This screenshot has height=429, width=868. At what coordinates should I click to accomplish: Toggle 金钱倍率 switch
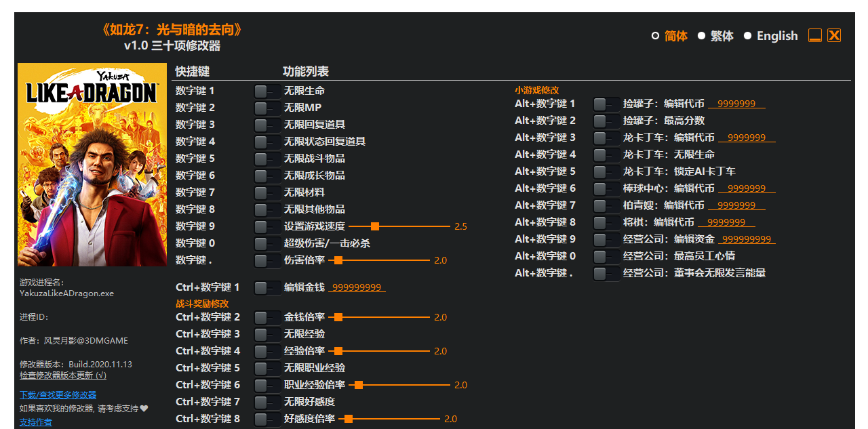tap(267, 317)
